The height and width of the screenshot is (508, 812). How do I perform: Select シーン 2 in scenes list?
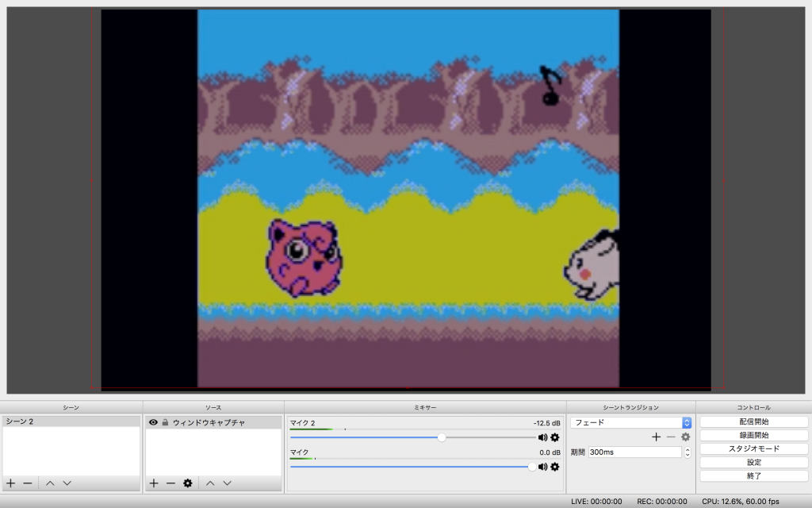click(x=71, y=421)
